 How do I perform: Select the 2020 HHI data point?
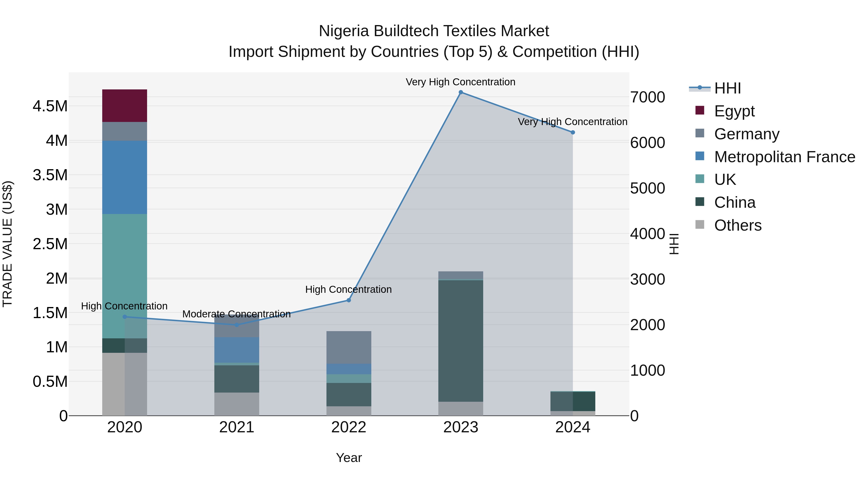(x=125, y=317)
